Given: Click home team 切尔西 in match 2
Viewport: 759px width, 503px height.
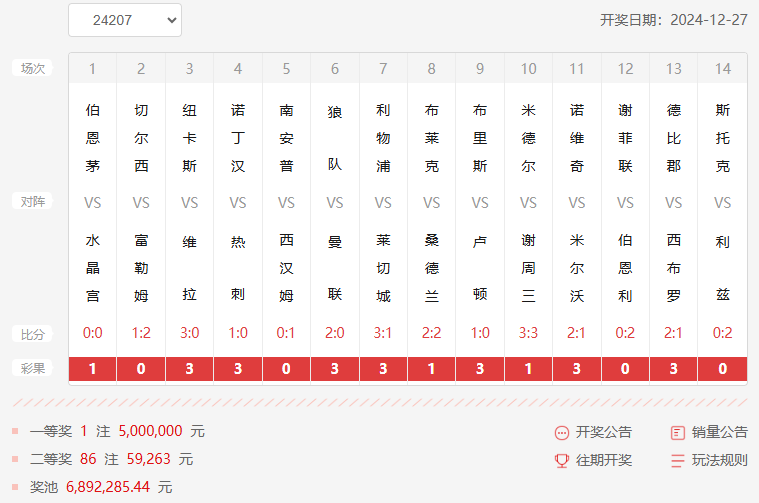Looking at the screenshot, I should coord(141,138).
